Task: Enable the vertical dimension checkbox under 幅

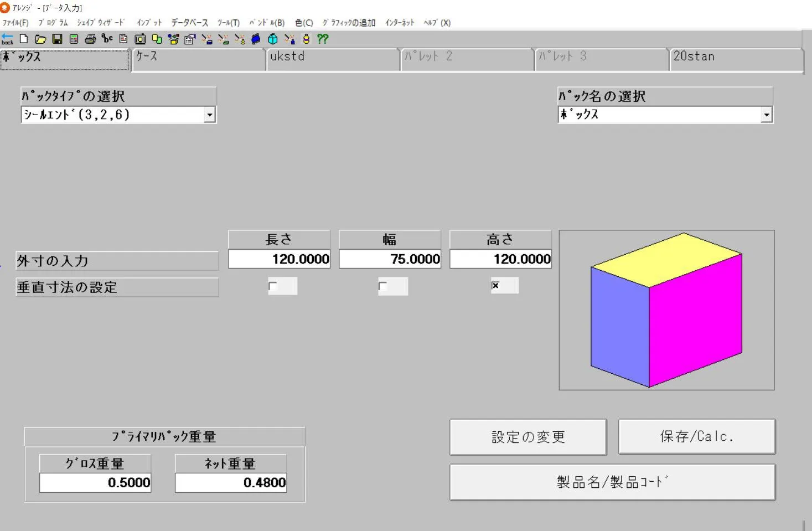Action: coord(382,286)
